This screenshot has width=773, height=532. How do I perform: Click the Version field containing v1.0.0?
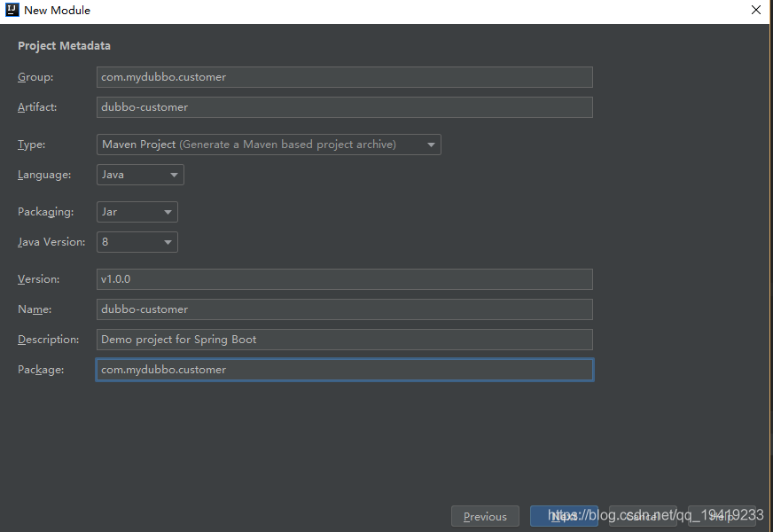(345, 279)
